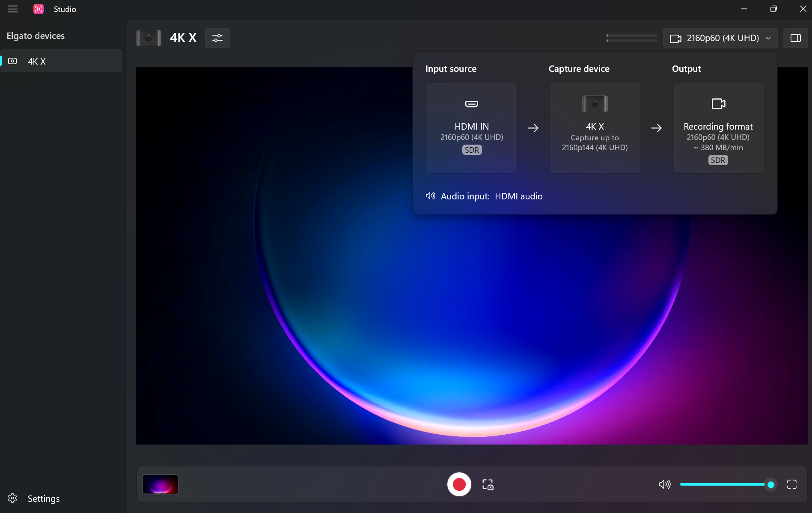Adjust the cyan volume slider

(x=727, y=484)
